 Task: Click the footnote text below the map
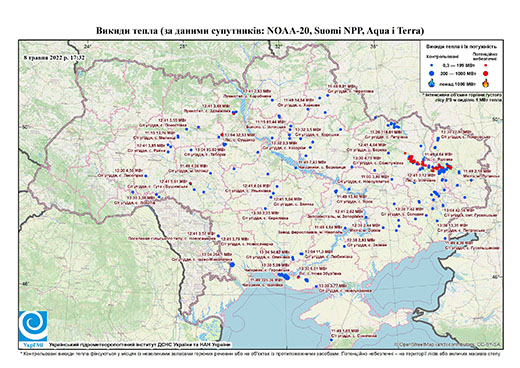[x=260, y=353]
